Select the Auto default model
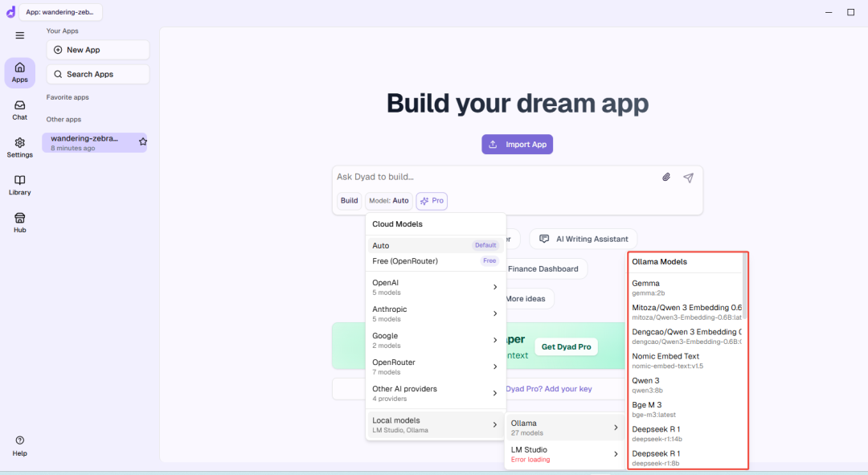Screen dimensions: 868x475 point(435,245)
